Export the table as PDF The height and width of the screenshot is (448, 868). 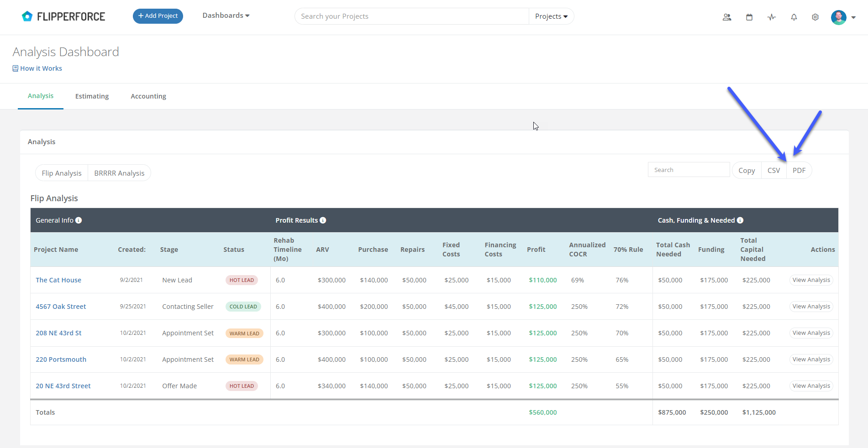(x=799, y=170)
